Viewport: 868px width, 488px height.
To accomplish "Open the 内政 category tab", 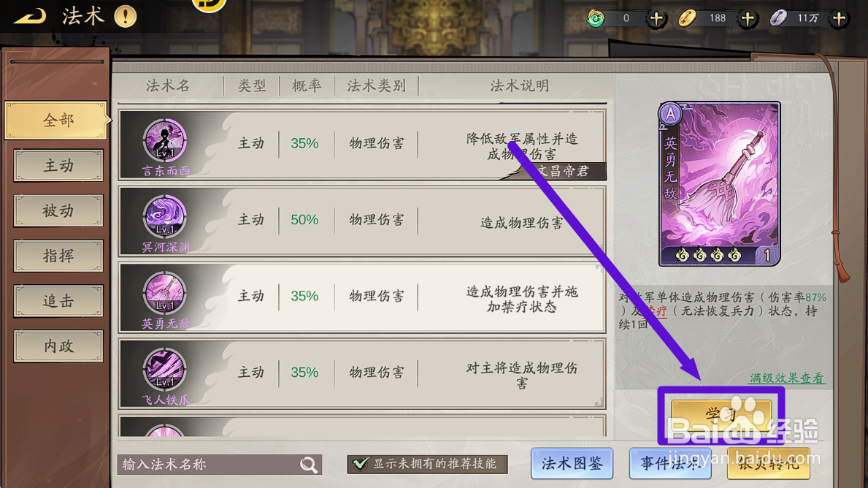I will (58, 346).
